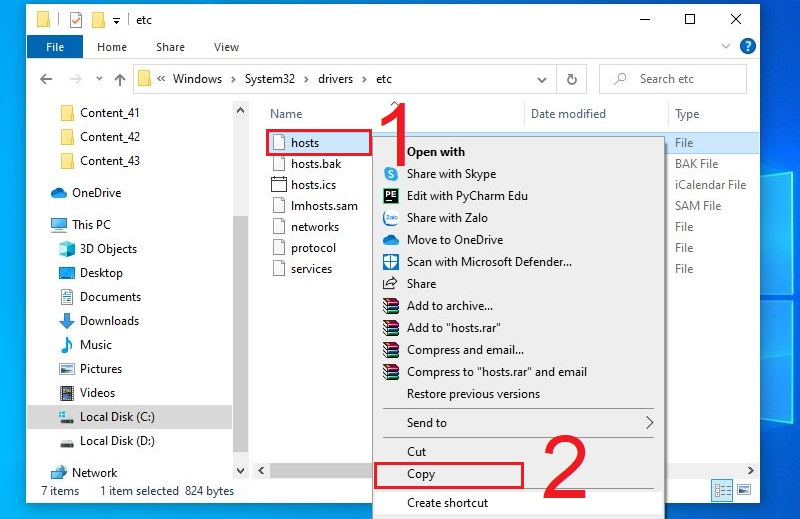
Task: Open the Home ribbon tab
Action: coord(112,47)
